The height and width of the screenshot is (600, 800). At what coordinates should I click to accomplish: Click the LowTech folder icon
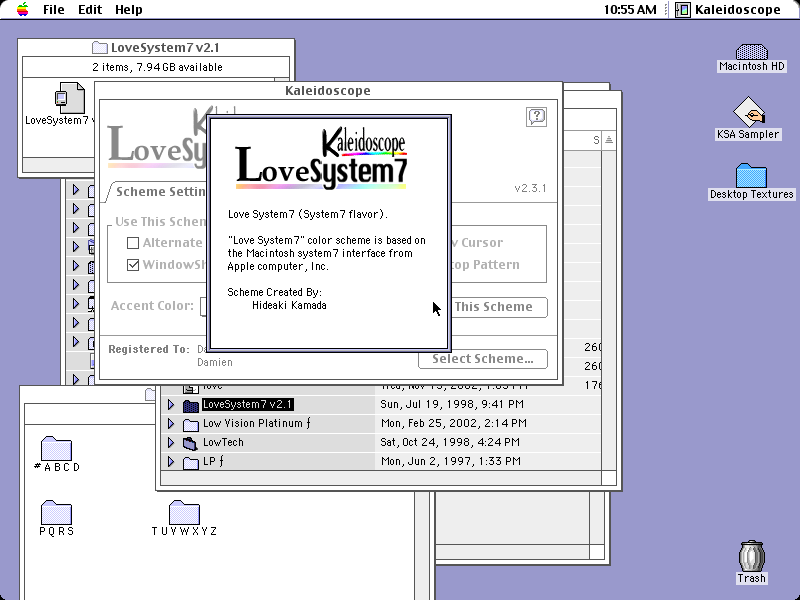[x=190, y=443]
